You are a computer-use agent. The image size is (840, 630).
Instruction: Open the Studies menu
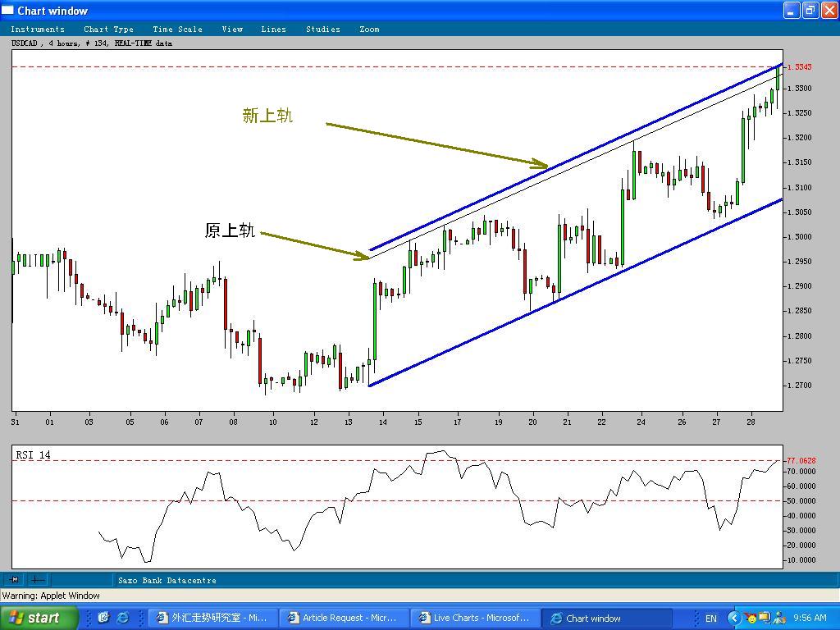click(x=323, y=30)
